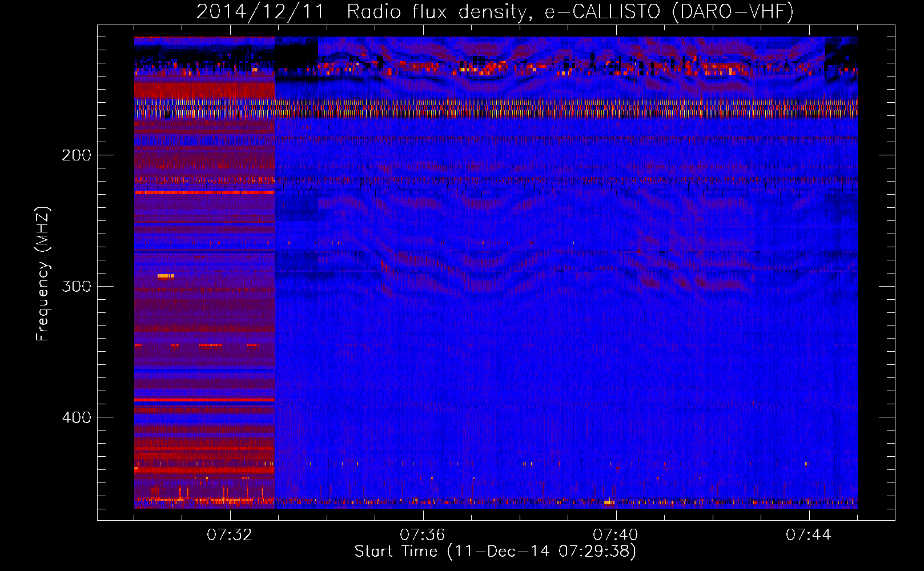Click the 07:32 time tick label
924x571 pixels.
pos(230,535)
